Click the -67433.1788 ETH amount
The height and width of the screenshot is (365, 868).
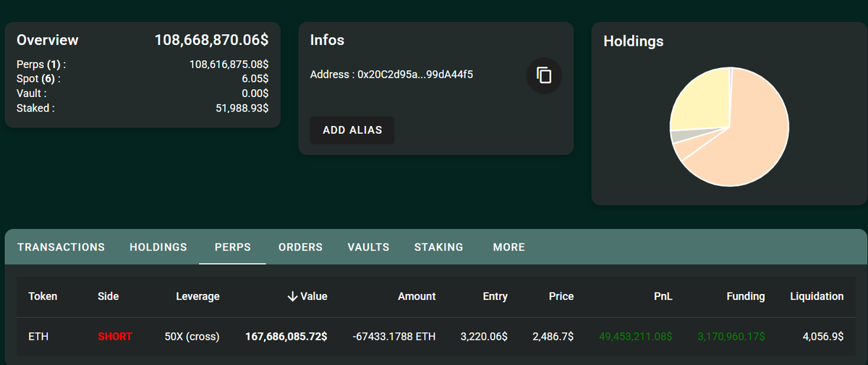point(394,337)
